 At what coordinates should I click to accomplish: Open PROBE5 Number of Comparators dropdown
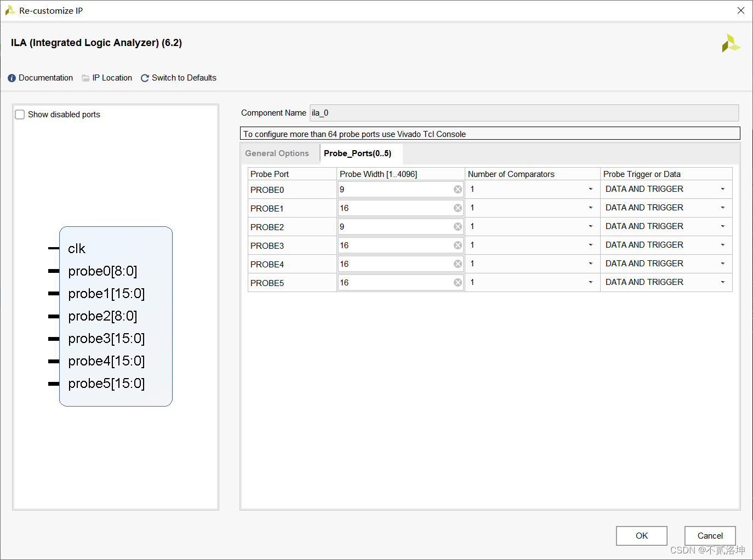[x=591, y=282]
